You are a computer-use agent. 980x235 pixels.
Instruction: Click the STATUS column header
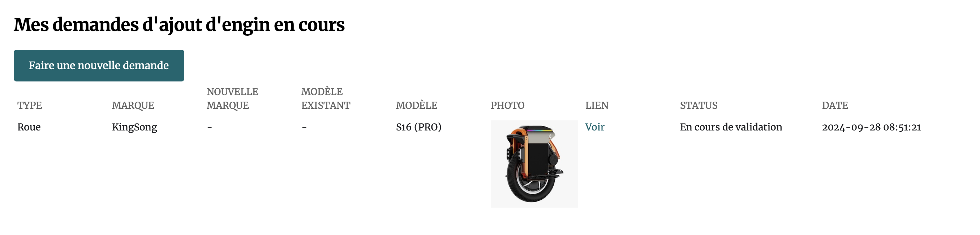tap(699, 105)
